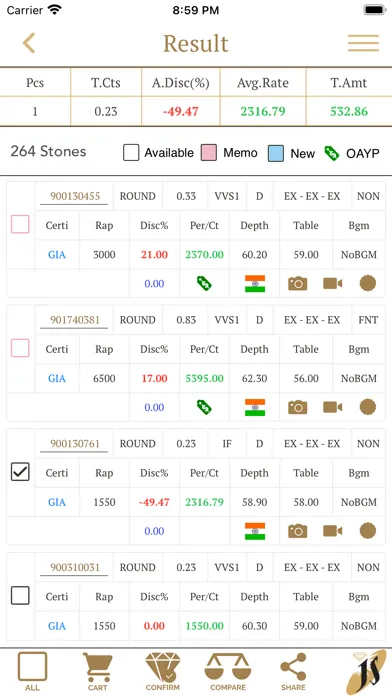Select checkbox for stone 900130455
Viewport: 392px width, 696px height.
pos(20,224)
